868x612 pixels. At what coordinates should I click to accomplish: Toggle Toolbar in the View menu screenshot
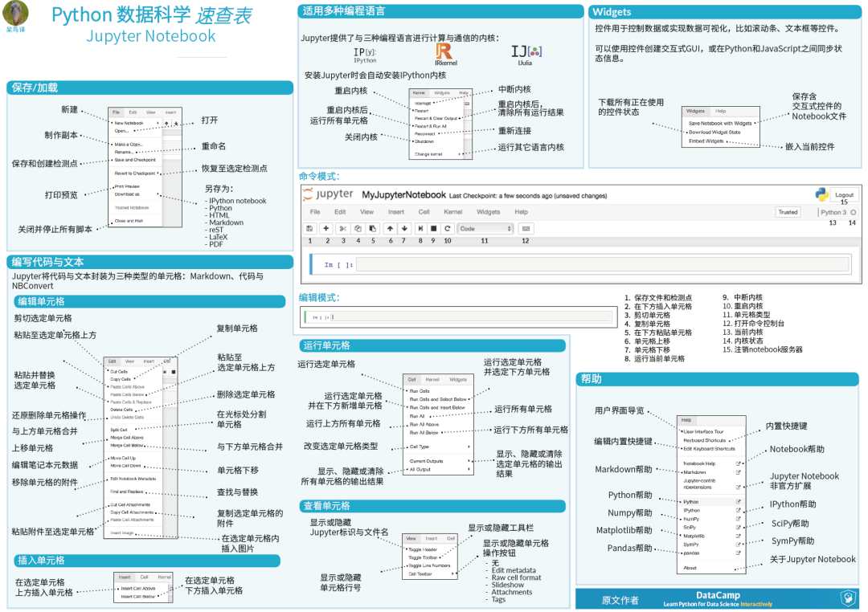(423, 557)
